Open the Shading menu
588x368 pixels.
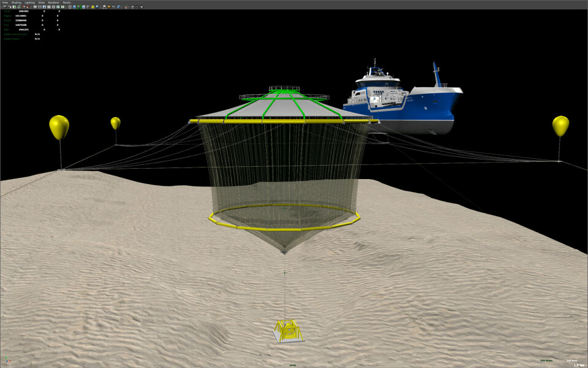pos(16,2)
